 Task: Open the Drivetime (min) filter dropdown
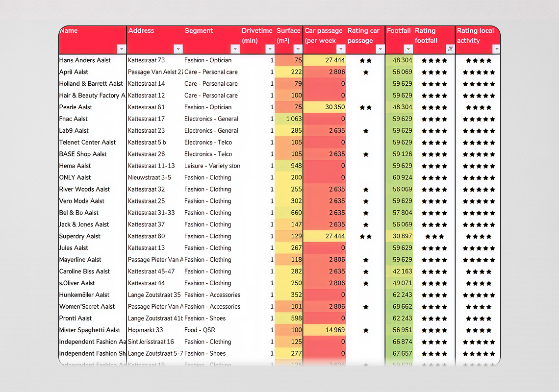pyautogui.click(x=270, y=49)
